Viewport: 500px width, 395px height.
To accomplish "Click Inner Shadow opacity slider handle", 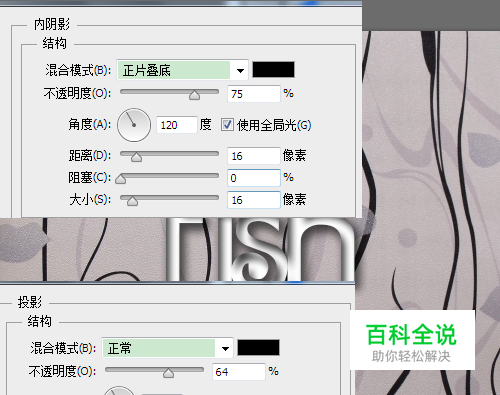I will (194, 95).
